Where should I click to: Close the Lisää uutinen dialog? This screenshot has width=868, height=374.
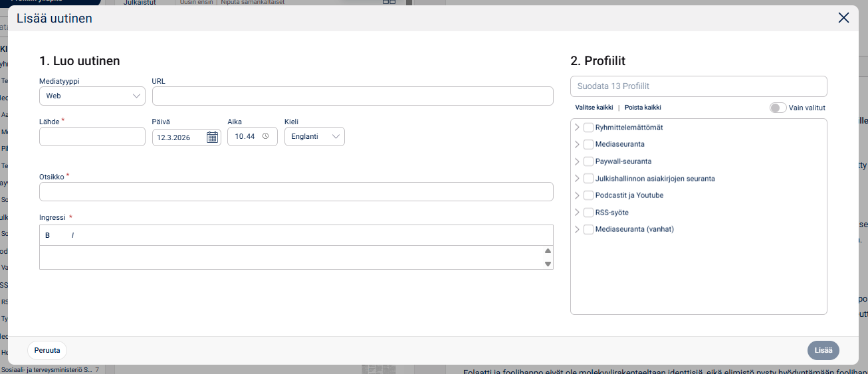(843, 18)
